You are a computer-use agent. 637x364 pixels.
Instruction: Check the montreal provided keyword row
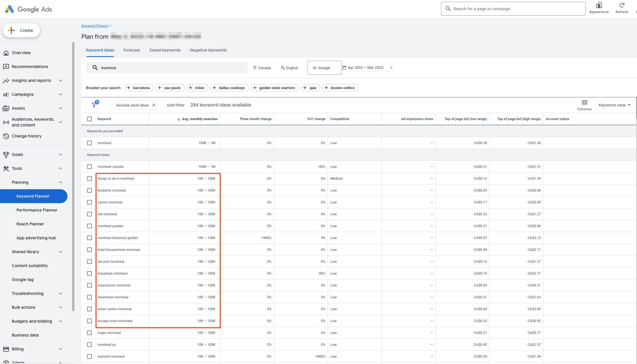point(89,143)
